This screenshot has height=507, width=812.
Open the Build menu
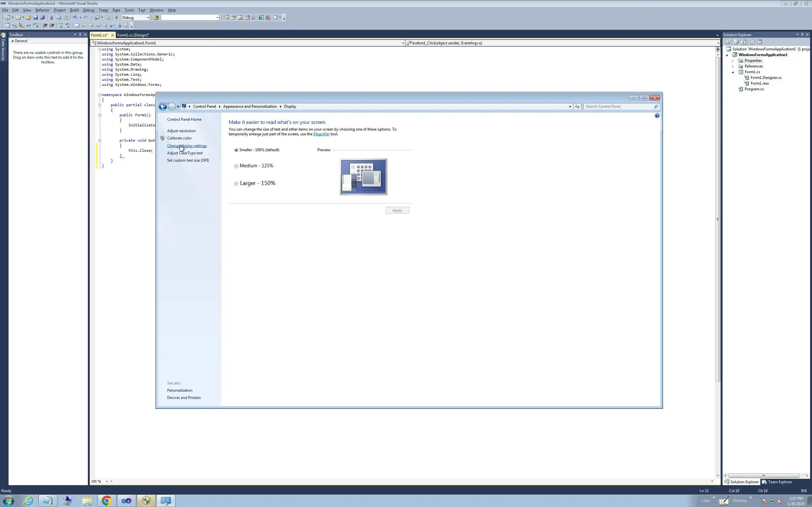point(74,10)
